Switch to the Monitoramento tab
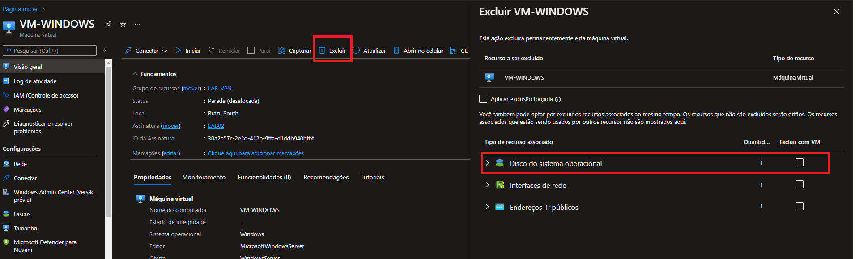The width and height of the screenshot is (868, 259). click(204, 177)
